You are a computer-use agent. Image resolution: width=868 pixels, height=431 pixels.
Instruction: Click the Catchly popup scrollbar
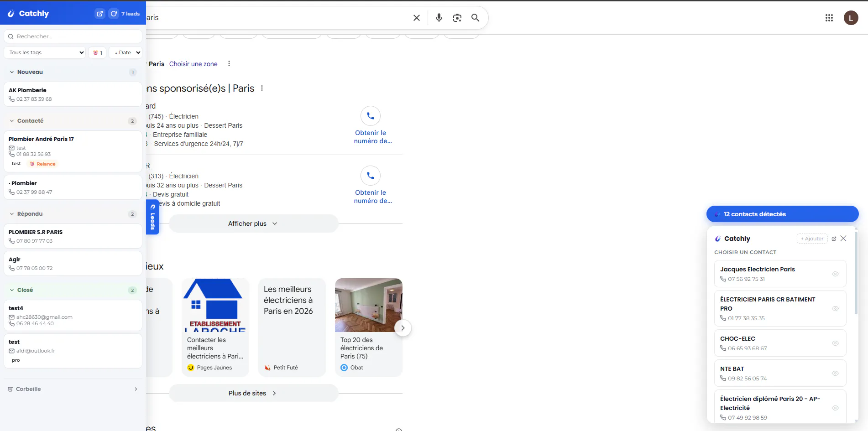coord(856,274)
